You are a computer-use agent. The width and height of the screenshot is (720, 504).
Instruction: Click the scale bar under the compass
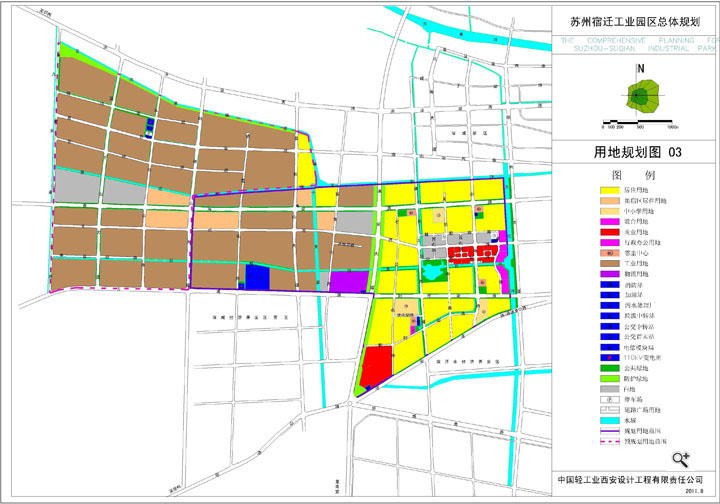click(640, 122)
